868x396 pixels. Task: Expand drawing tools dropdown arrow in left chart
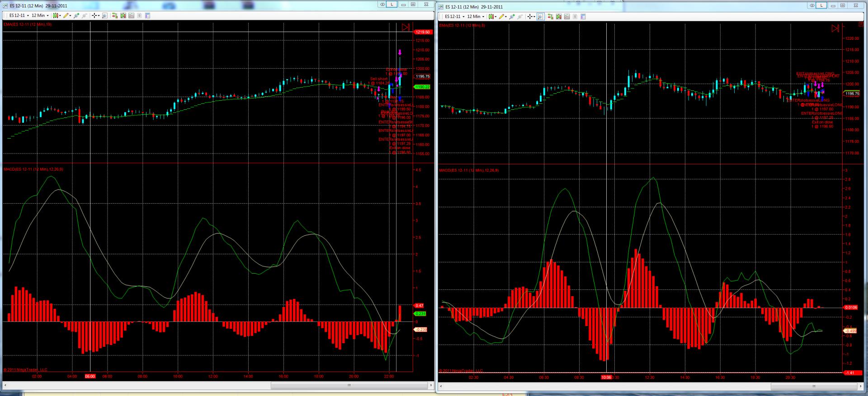point(71,16)
